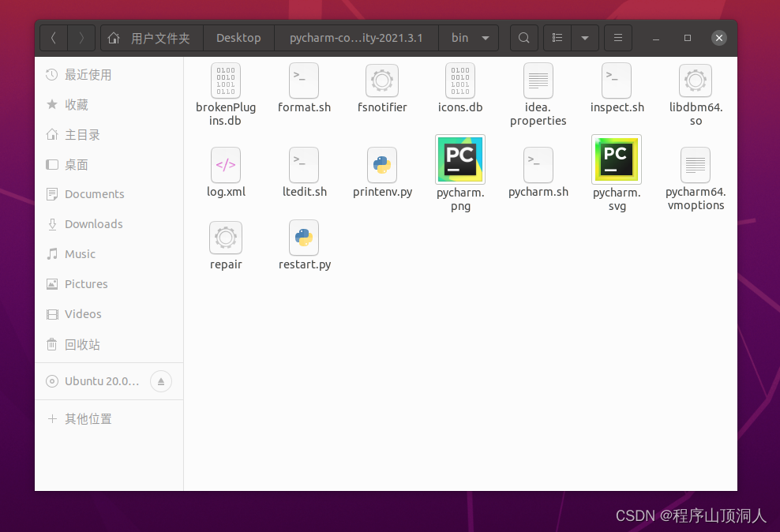This screenshot has width=780, height=532.
Task: Open Downloads in sidebar
Action: click(x=109, y=223)
